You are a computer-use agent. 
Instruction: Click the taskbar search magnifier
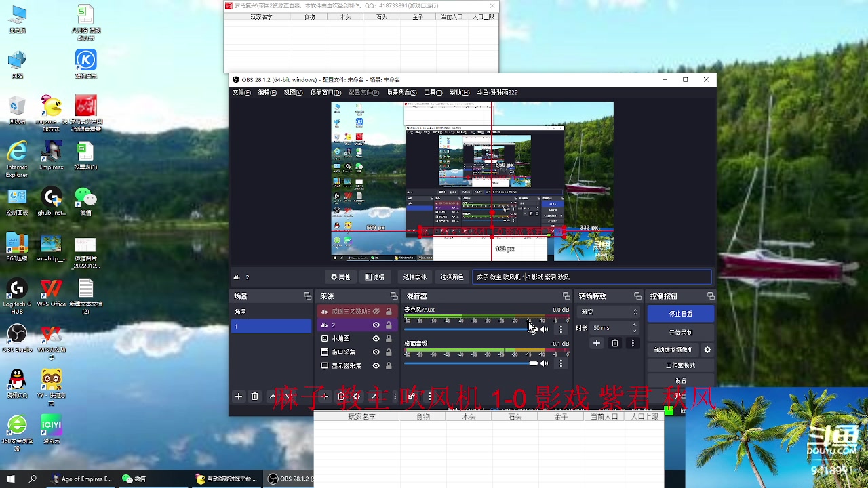click(33, 479)
